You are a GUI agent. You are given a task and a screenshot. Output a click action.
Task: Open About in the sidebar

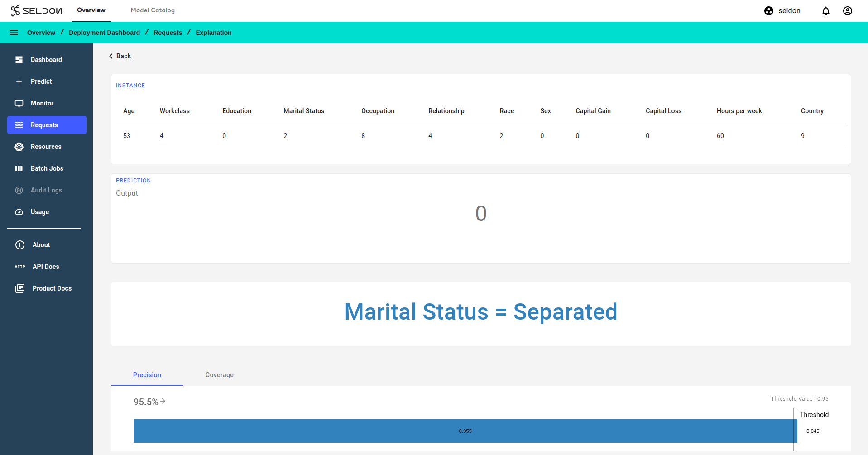pos(47,245)
